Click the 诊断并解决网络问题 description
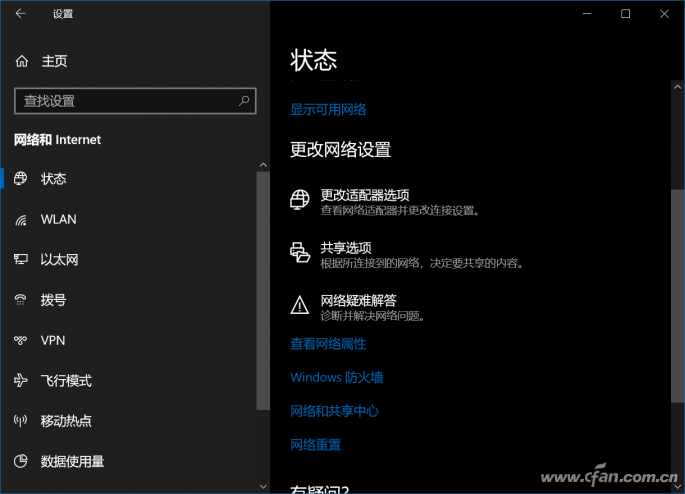This screenshot has height=494, width=685. tap(373, 315)
